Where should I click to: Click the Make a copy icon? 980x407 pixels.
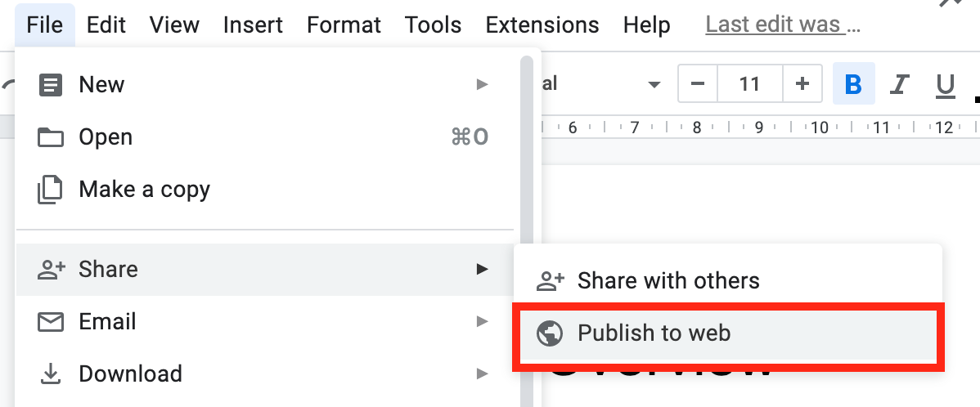51,190
